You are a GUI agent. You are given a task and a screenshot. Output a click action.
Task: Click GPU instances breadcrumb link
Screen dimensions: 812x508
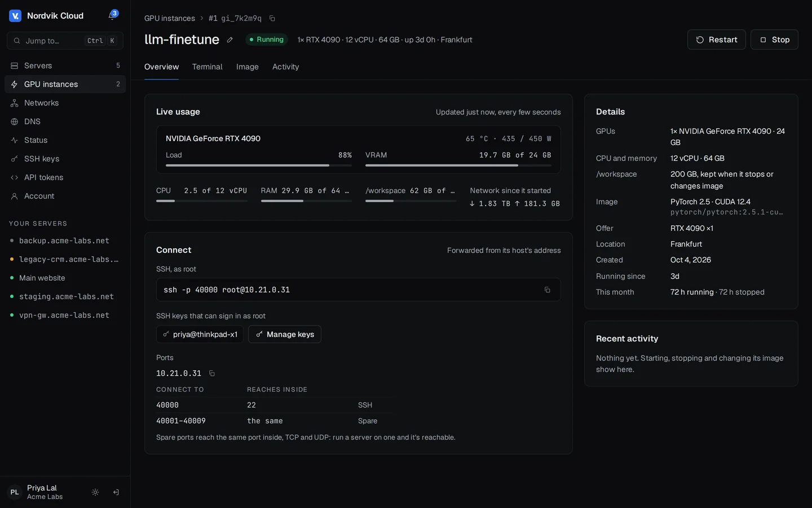170,18
